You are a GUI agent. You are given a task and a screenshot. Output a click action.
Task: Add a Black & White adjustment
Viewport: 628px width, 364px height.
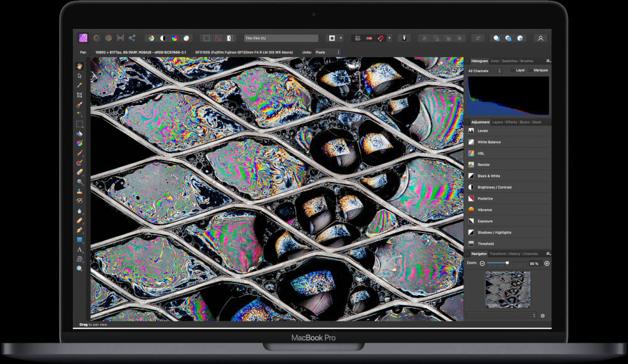pyautogui.click(x=489, y=176)
